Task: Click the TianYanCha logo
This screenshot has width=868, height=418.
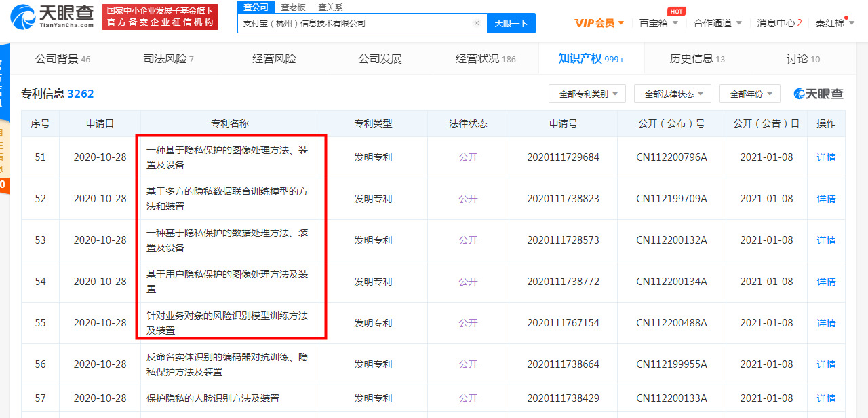Action: click(x=52, y=16)
